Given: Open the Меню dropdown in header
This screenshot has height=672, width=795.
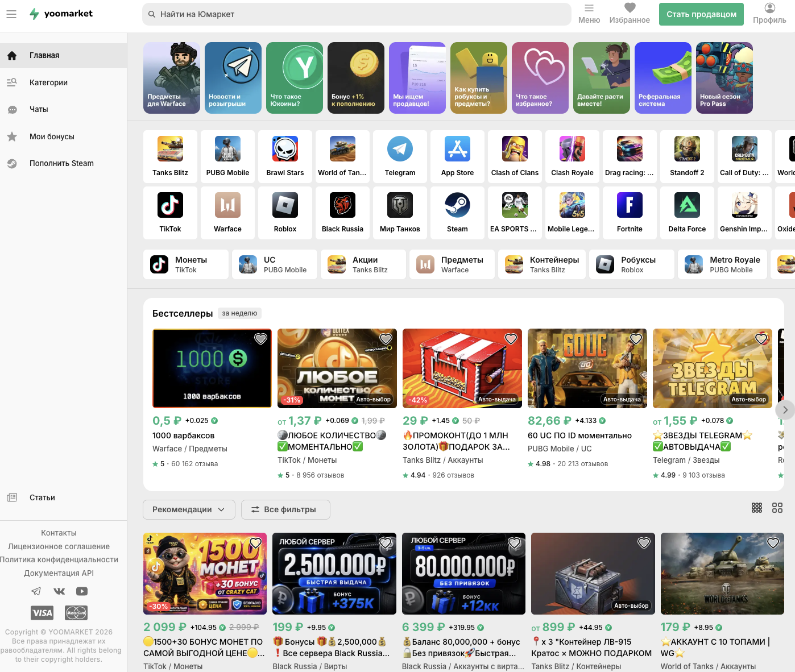Looking at the screenshot, I should (589, 14).
